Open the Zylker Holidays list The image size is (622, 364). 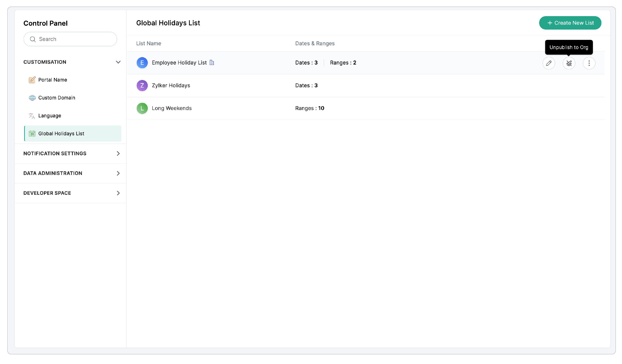coord(171,85)
